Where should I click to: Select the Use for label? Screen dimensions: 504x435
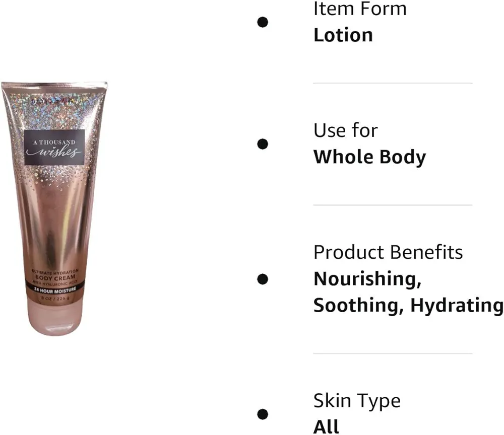pos(346,130)
